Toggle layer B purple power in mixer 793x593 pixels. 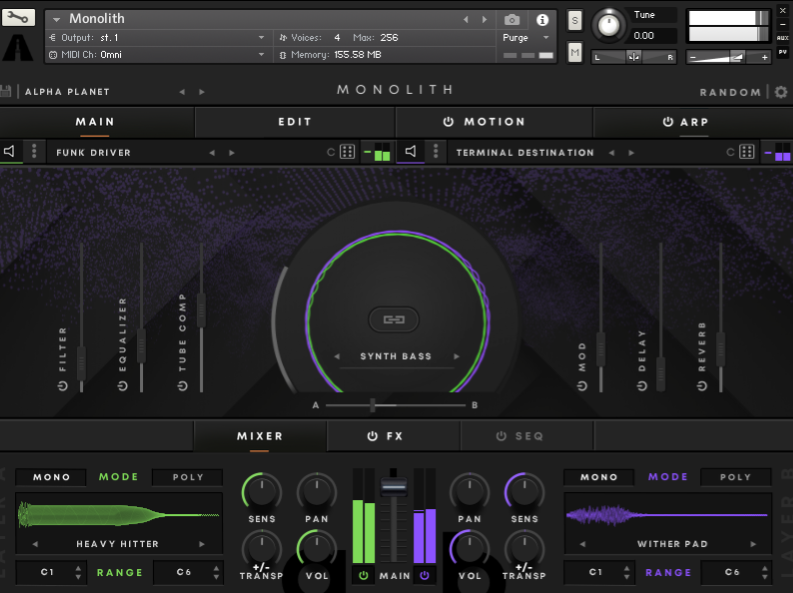pyautogui.click(x=424, y=575)
